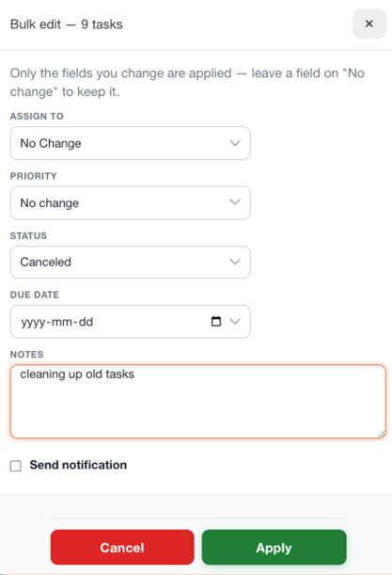Click the red Cancel button
This screenshot has width=392, height=575.
[x=122, y=548]
